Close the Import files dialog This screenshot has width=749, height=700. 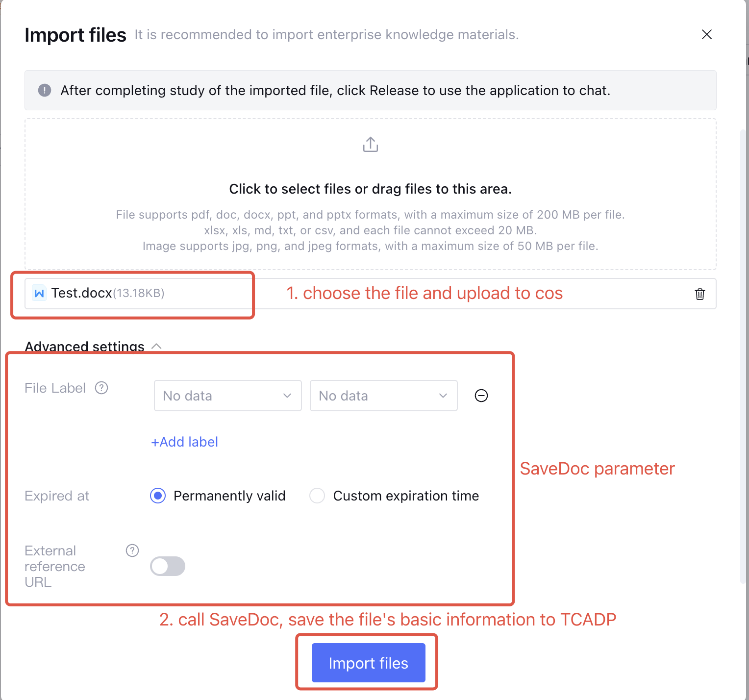706,34
